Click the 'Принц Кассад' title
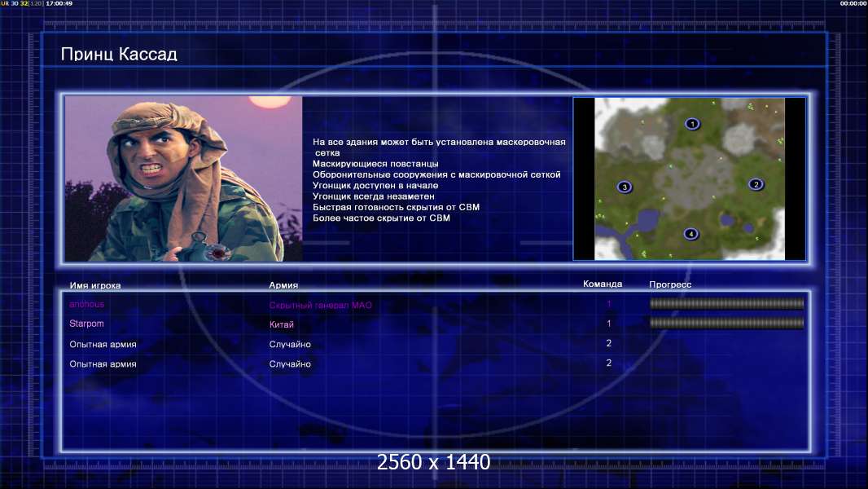This screenshot has width=868, height=489. (x=119, y=55)
